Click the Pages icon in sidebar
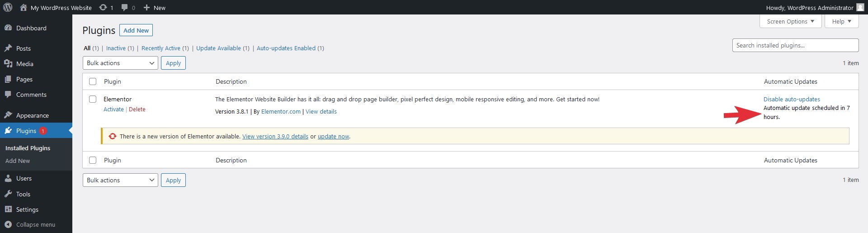Image resolution: width=868 pixels, height=233 pixels. (x=8, y=79)
